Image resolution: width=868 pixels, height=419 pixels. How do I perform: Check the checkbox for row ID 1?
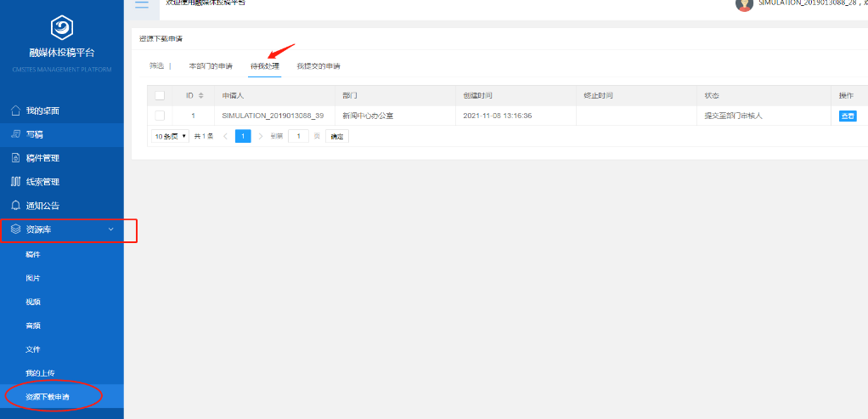[x=160, y=116]
